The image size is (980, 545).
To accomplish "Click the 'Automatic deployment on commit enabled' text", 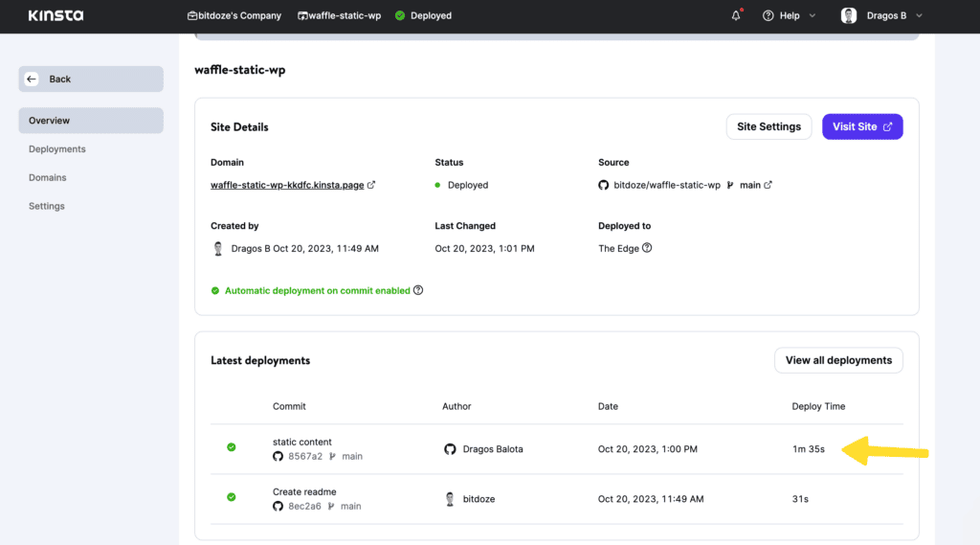I will click(x=318, y=291).
